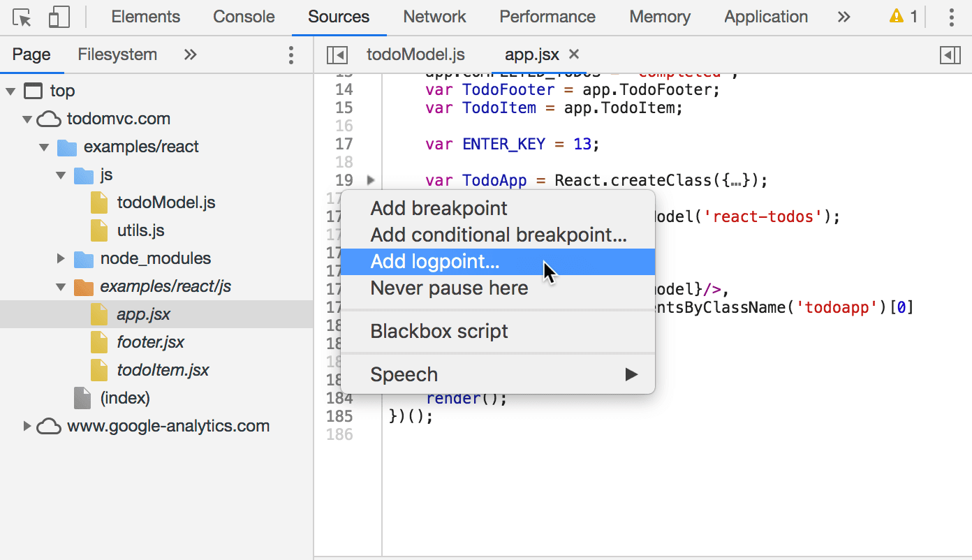Open the Speech submenu
972x560 pixels.
point(404,374)
